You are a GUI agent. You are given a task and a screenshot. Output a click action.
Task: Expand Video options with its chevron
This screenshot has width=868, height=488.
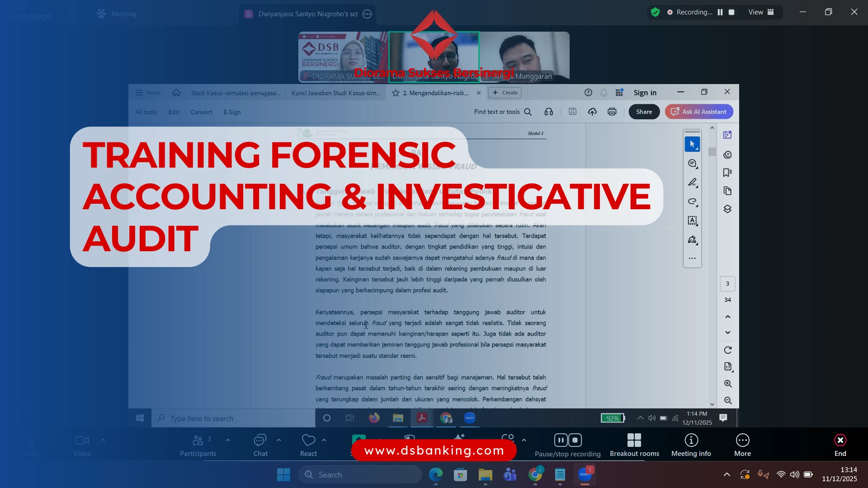(103, 440)
